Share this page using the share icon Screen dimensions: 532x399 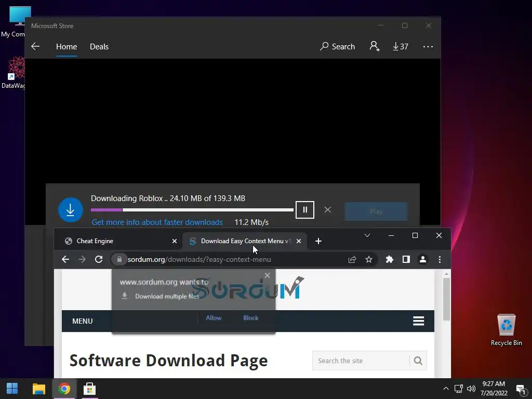coord(352,260)
